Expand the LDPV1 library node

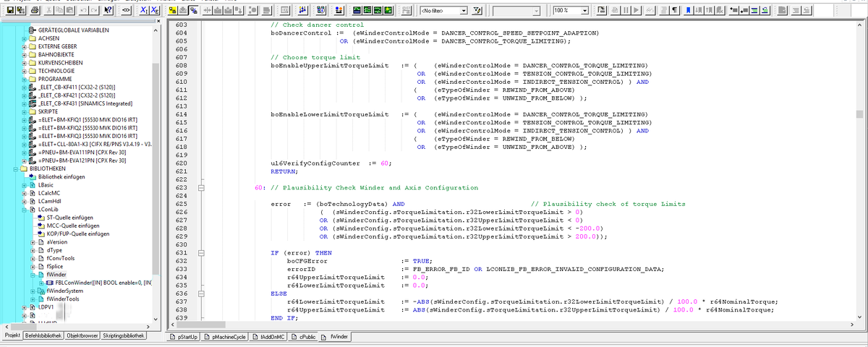coord(25,307)
